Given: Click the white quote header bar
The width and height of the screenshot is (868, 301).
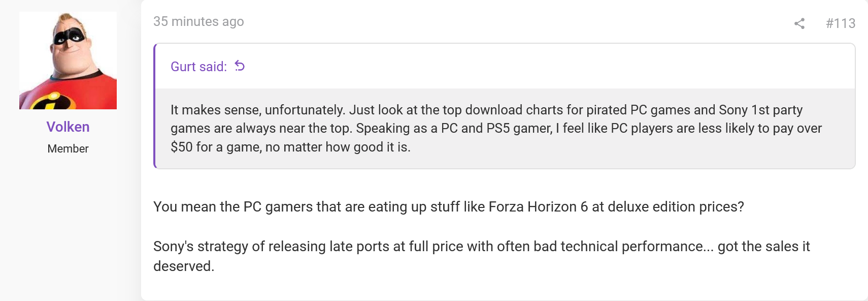Looking at the screenshot, I should click(x=505, y=67).
